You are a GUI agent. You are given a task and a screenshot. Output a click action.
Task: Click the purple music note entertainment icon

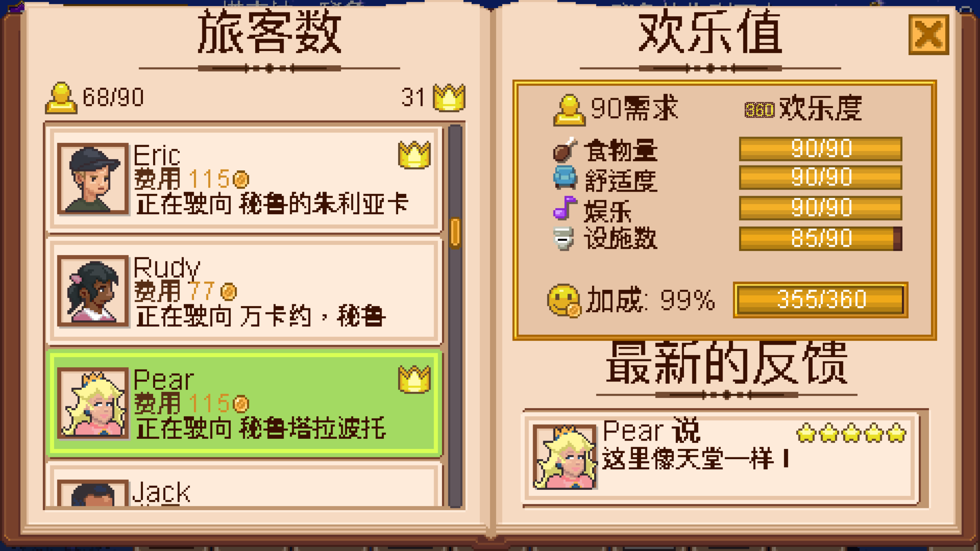click(x=565, y=208)
